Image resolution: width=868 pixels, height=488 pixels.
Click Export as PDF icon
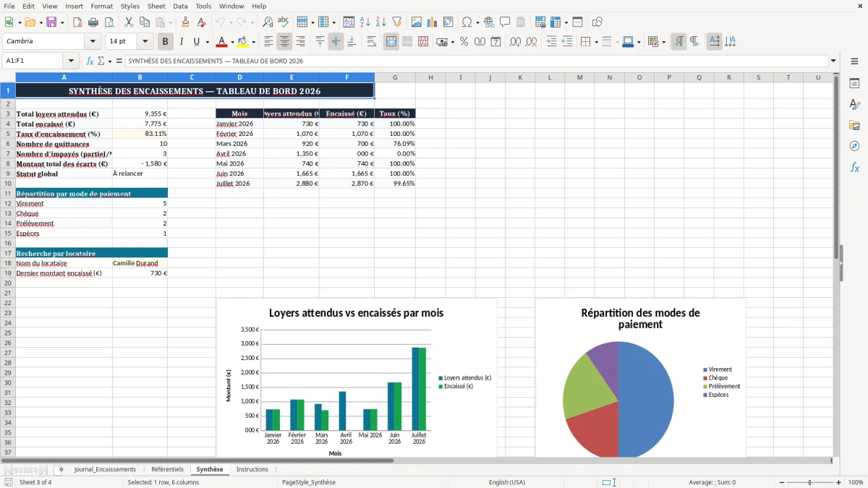coord(77,22)
